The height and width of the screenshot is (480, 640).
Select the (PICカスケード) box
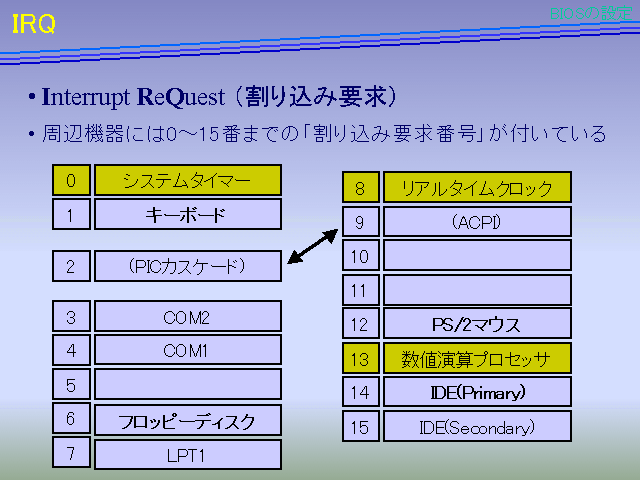pyautogui.click(x=187, y=266)
